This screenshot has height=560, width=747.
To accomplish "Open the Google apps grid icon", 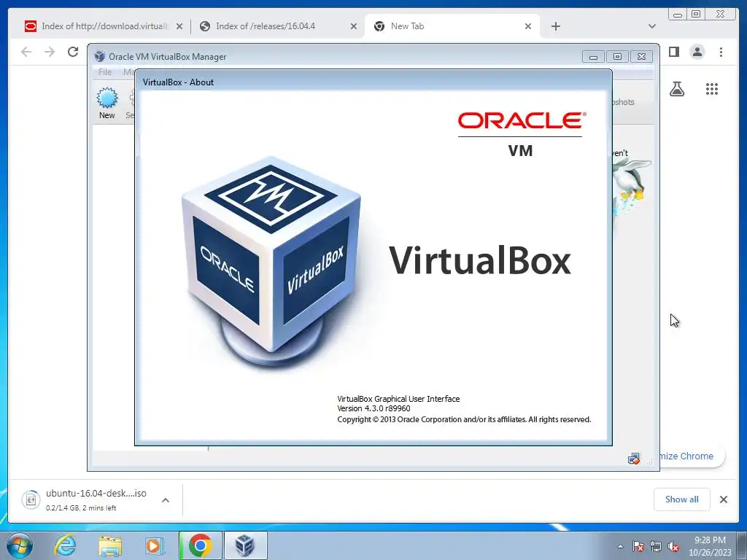I will 712,88.
